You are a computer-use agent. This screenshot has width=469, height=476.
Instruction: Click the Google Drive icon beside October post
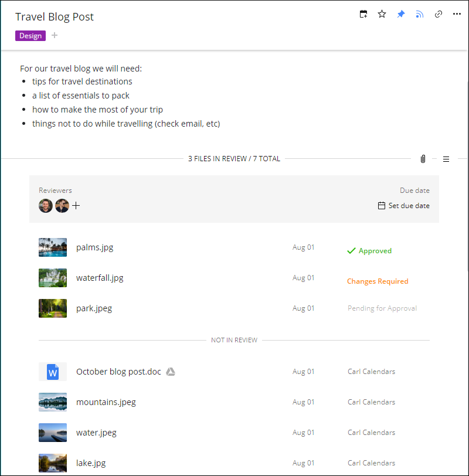coord(171,372)
